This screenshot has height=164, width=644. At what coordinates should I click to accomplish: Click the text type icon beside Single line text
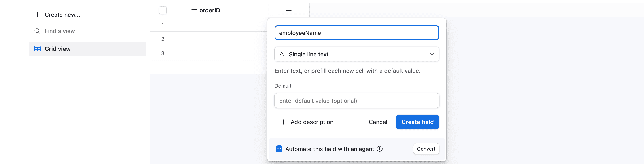coord(282,54)
